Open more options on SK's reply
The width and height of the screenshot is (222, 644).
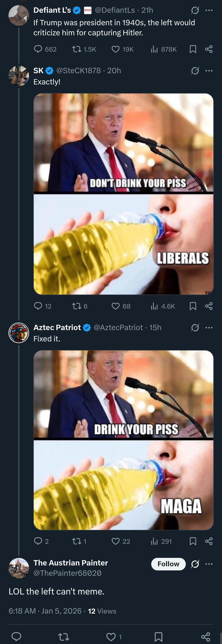coord(209,71)
